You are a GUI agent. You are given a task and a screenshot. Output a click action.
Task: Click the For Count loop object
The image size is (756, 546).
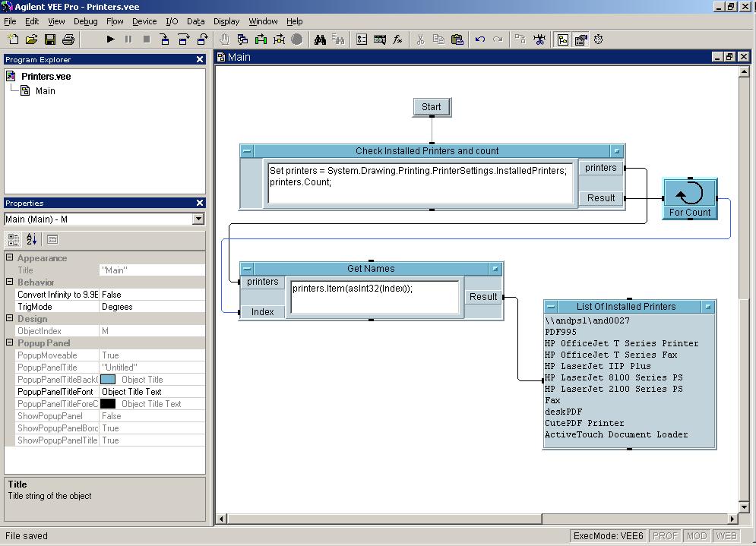(x=690, y=199)
